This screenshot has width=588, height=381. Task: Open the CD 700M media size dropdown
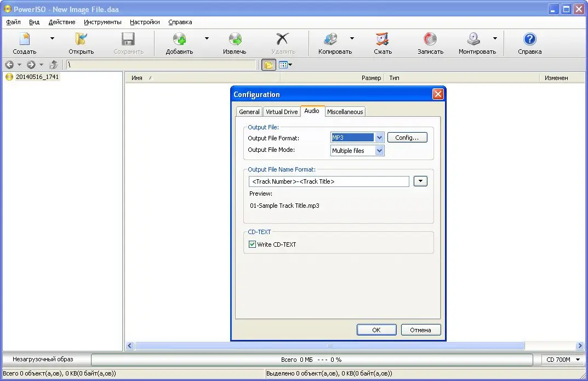pos(563,360)
